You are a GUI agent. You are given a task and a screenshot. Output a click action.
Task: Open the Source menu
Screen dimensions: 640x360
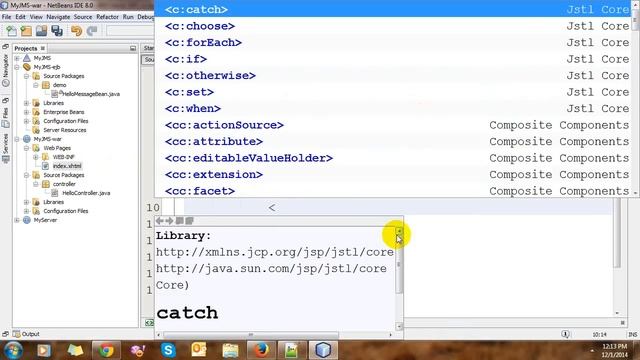coord(83,17)
